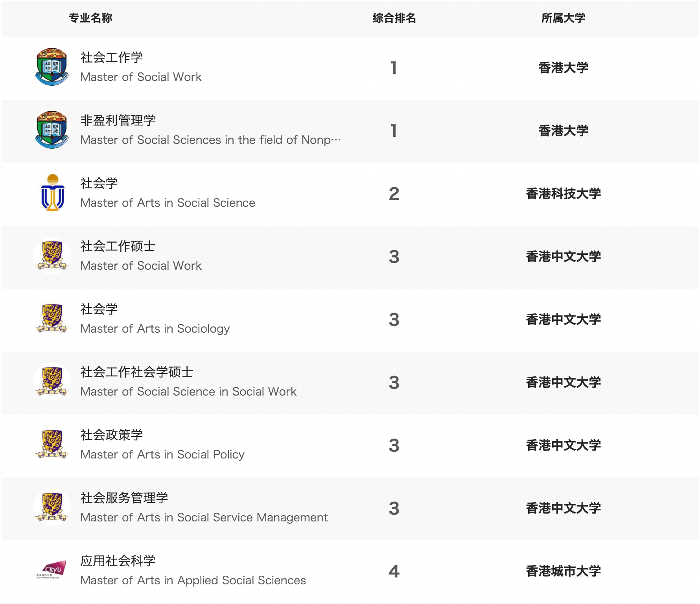Click HKU crest beside 社会工作学
This screenshot has height=604, width=700.
click(x=52, y=67)
